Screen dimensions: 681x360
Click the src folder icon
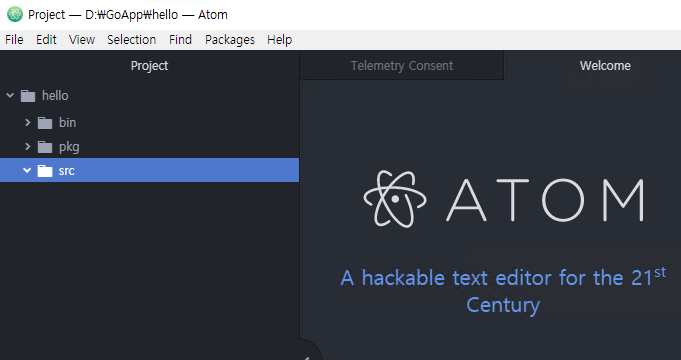click(x=45, y=171)
